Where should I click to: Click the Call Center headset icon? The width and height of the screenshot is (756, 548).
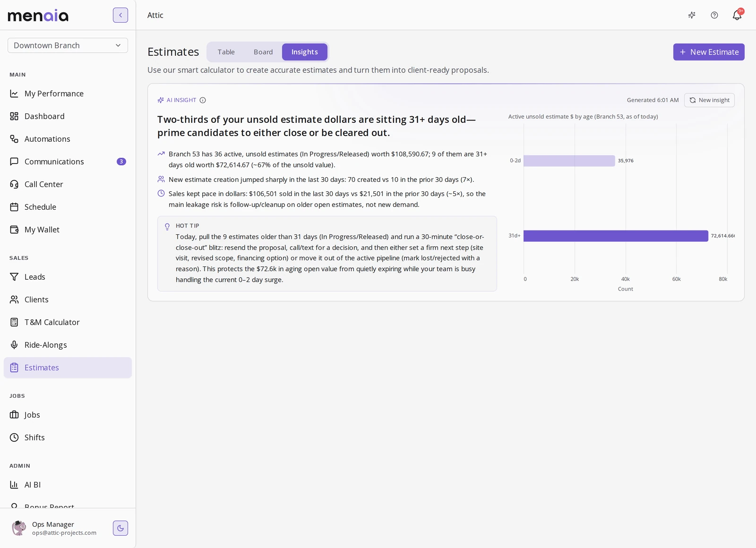[x=14, y=184]
